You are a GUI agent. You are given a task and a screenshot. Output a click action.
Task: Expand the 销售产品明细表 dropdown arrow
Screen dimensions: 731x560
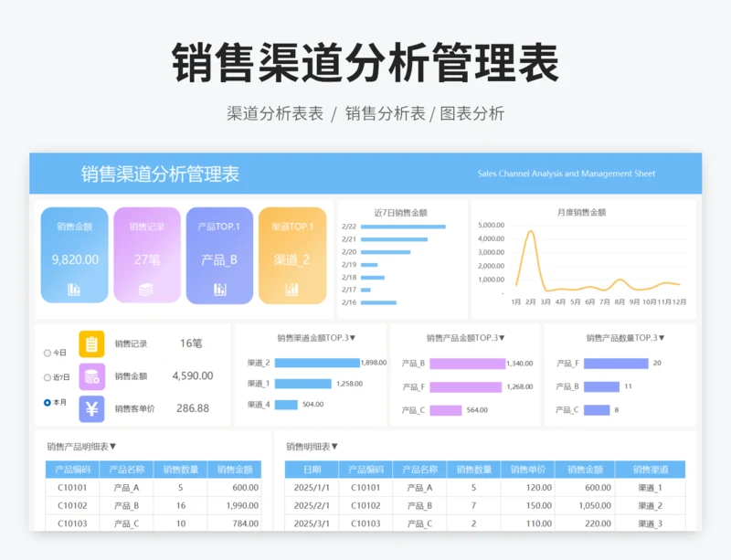(x=112, y=447)
